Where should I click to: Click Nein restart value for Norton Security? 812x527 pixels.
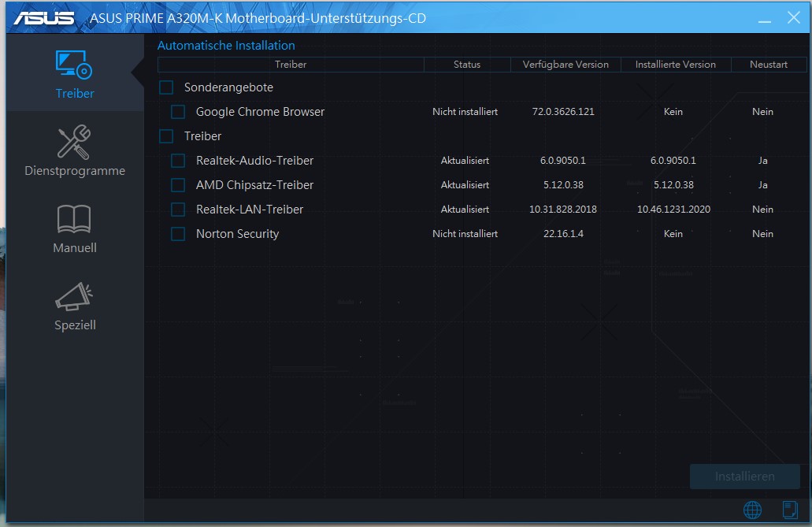[763, 234]
